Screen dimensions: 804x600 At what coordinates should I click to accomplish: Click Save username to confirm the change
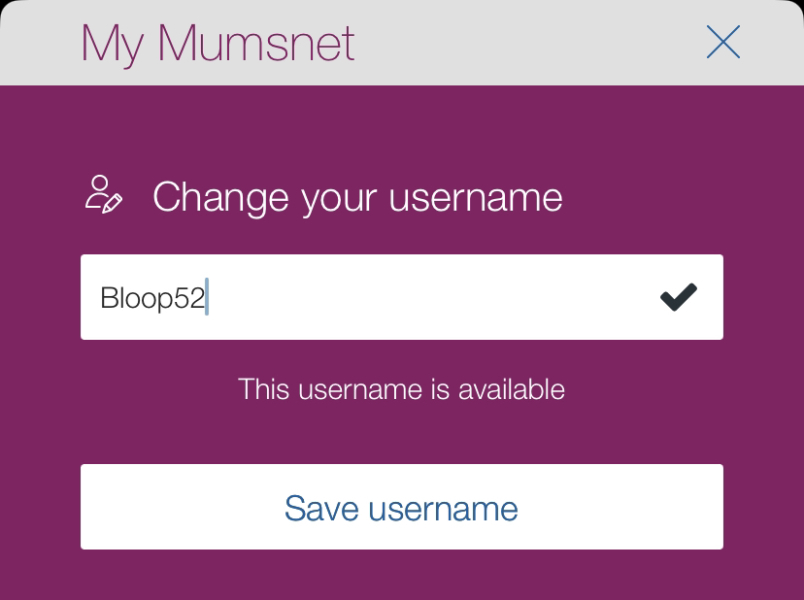[400, 506]
